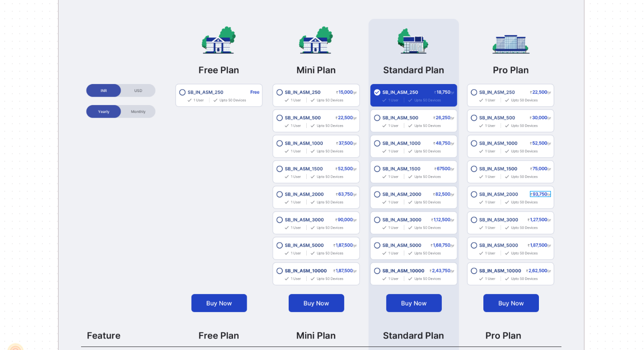Click the Mini Plan house icon
This screenshot has height=350, width=644.
pos(316,40)
